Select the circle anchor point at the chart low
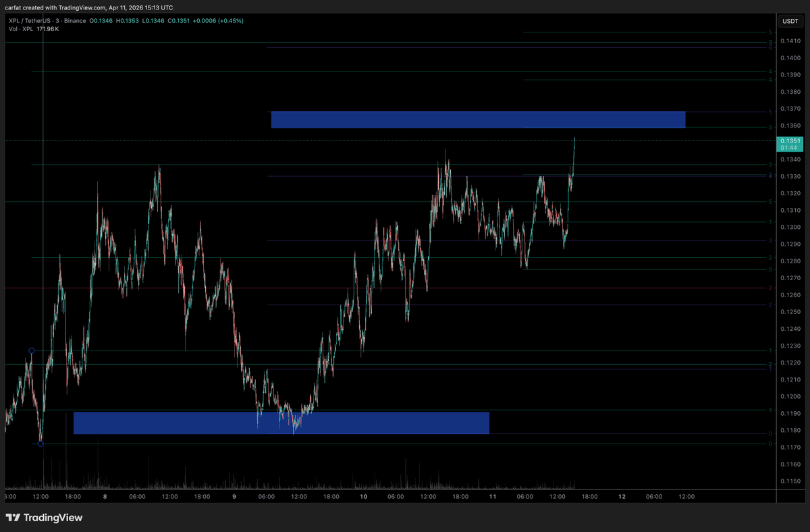The image size is (810, 532). click(x=40, y=444)
